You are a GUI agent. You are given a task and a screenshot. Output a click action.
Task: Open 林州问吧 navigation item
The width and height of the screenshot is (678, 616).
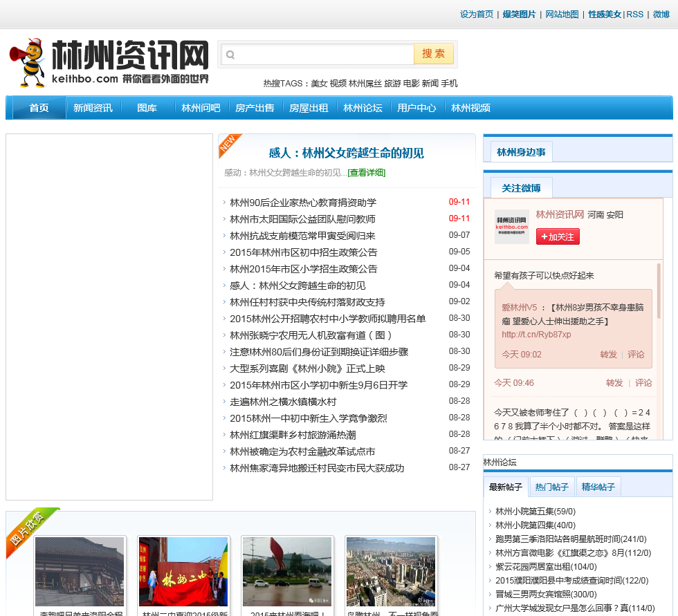pyautogui.click(x=201, y=108)
